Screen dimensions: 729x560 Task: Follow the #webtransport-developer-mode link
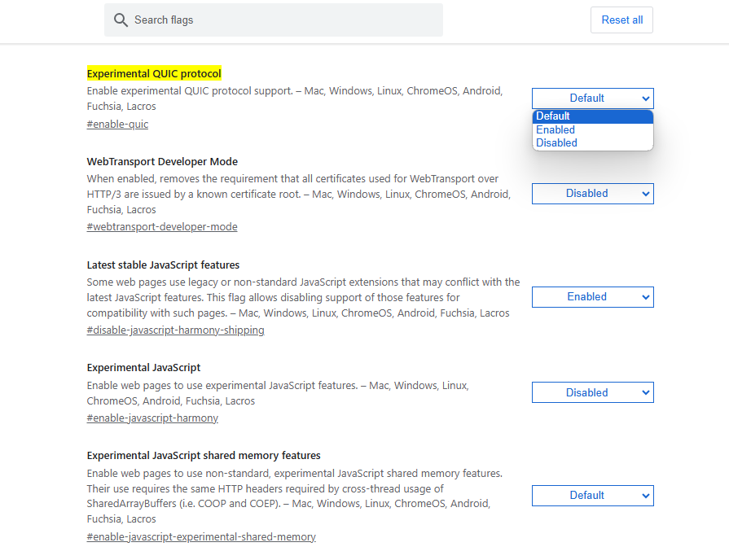[x=162, y=227]
